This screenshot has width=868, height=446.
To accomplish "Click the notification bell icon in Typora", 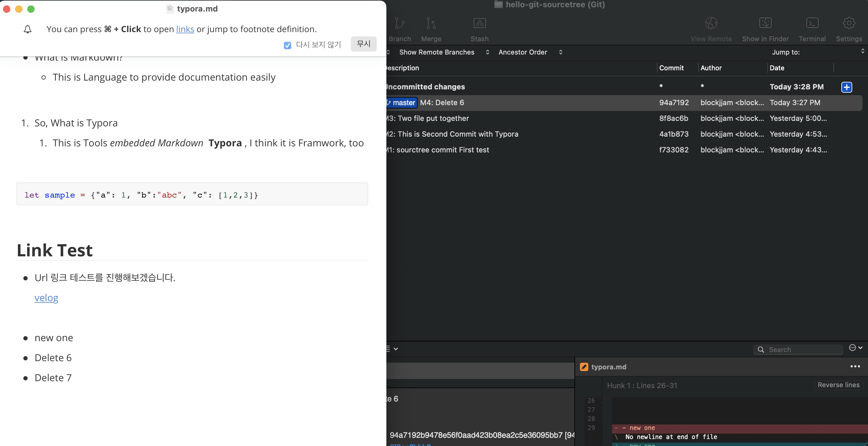I will click(x=28, y=30).
